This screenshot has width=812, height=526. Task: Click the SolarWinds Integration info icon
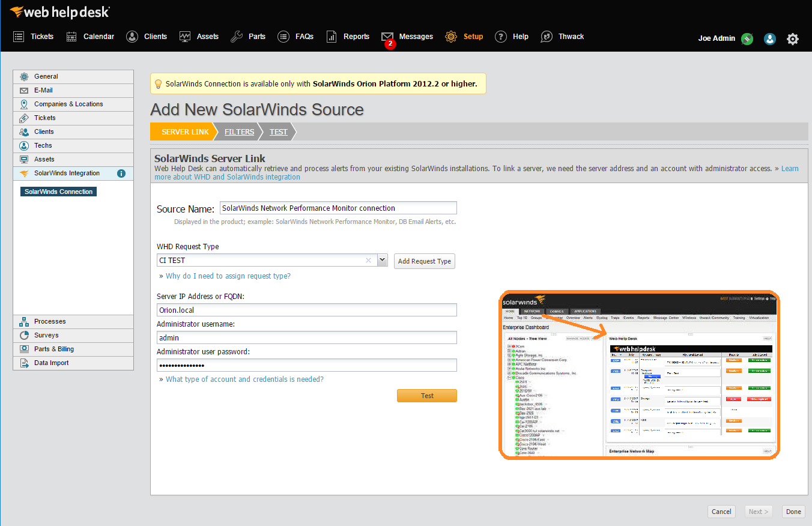click(x=121, y=174)
